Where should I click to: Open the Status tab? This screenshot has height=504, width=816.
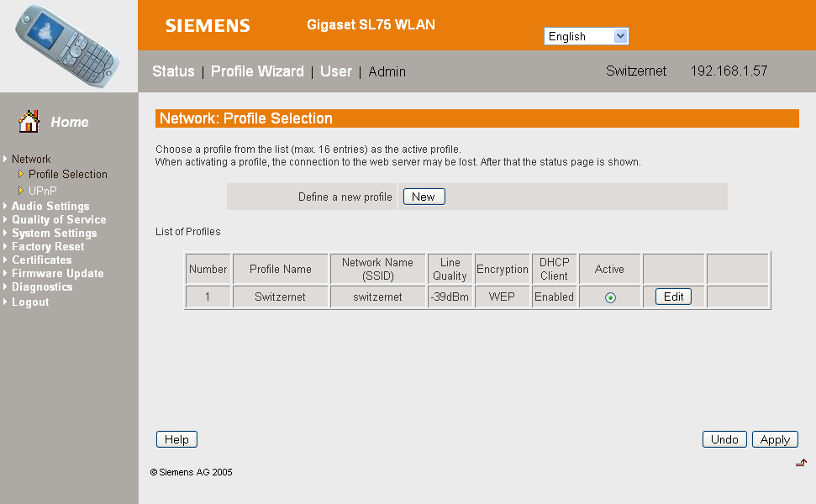pos(173,71)
